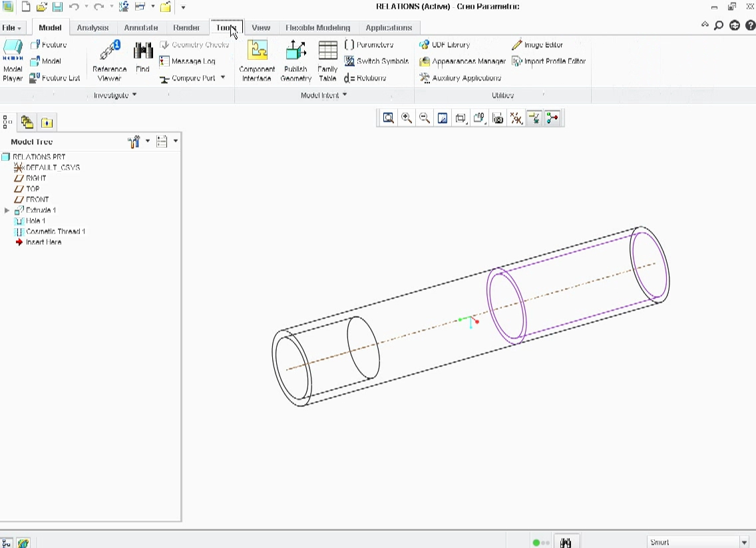756x548 pixels.
Task: Expand the Extrude 1 tree node
Action: pos(7,210)
